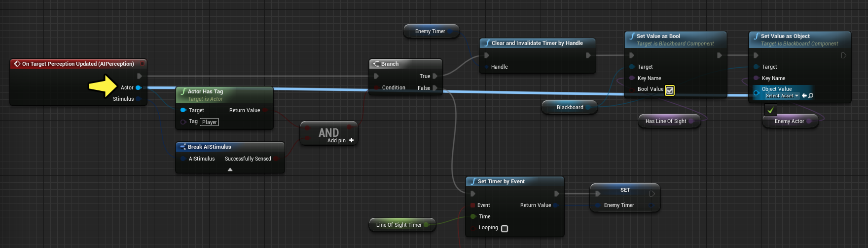This screenshot has width=868, height=248.
Task: Click the True exec pin on Branch
Action: 435,76
